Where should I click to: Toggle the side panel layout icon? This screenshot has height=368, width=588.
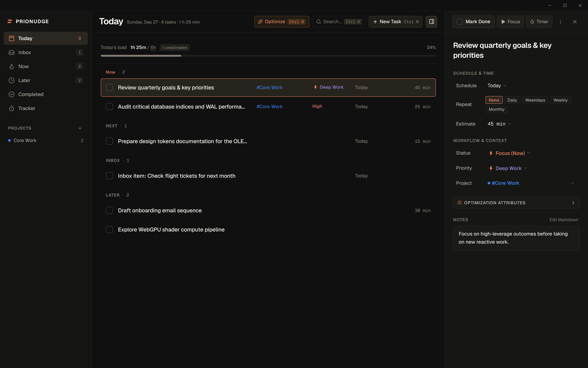pos(431,22)
